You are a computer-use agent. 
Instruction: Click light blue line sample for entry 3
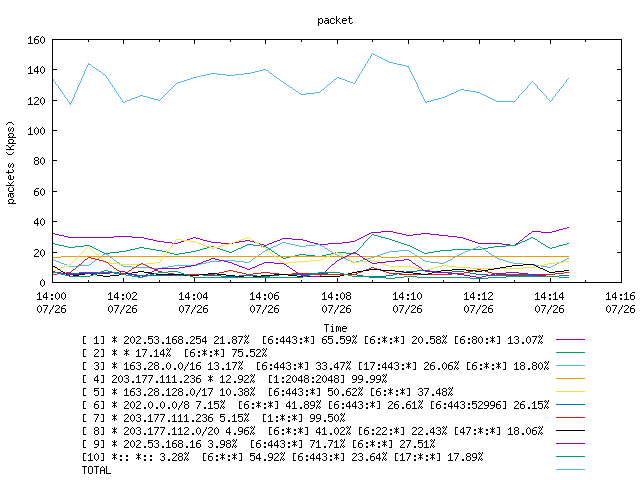click(x=570, y=366)
